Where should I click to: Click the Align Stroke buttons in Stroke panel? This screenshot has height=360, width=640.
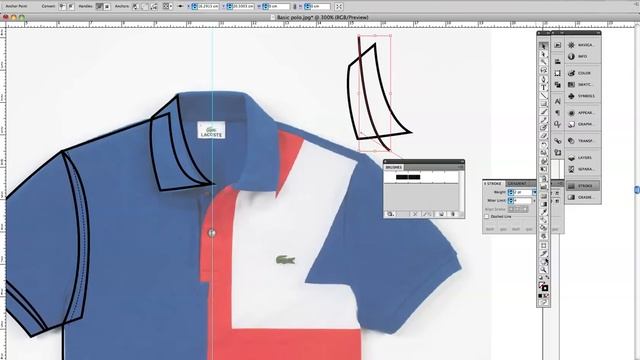518,209
